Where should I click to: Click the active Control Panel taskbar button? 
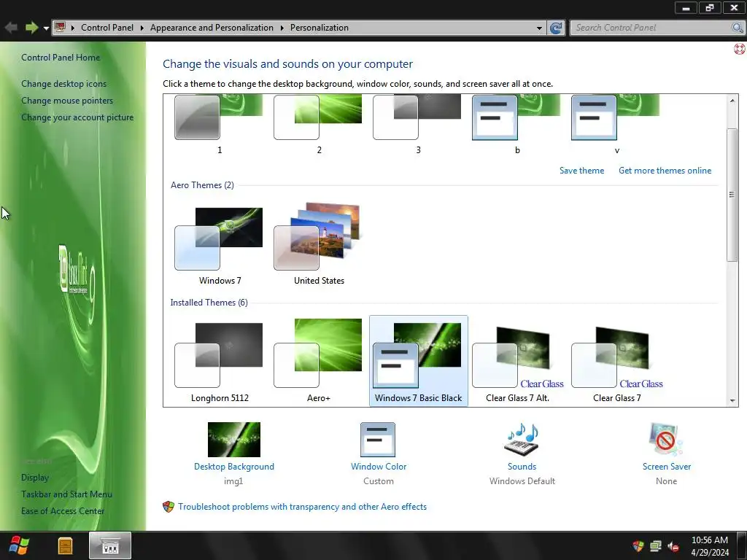(110, 545)
